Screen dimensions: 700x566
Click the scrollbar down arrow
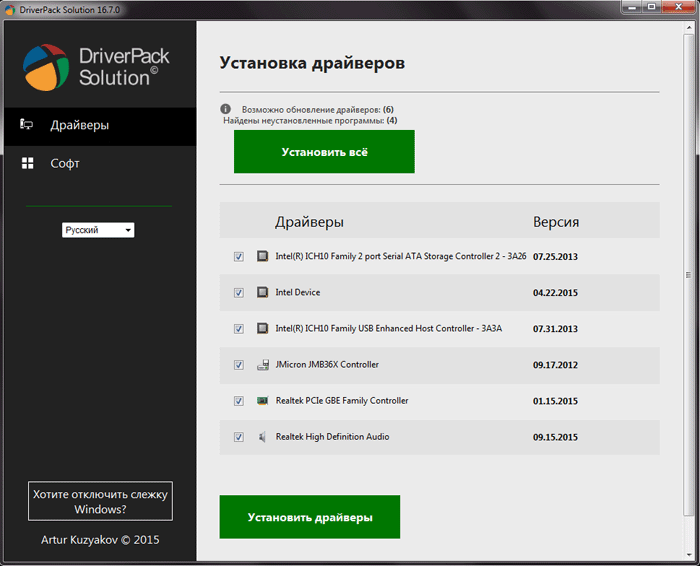point(688,555)
